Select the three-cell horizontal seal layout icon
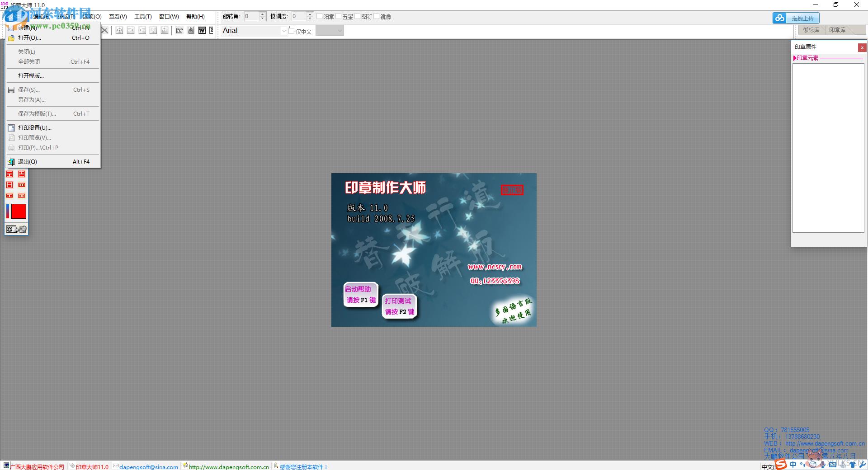This screenshot has height=470, width=868. [x=22, y=185]
